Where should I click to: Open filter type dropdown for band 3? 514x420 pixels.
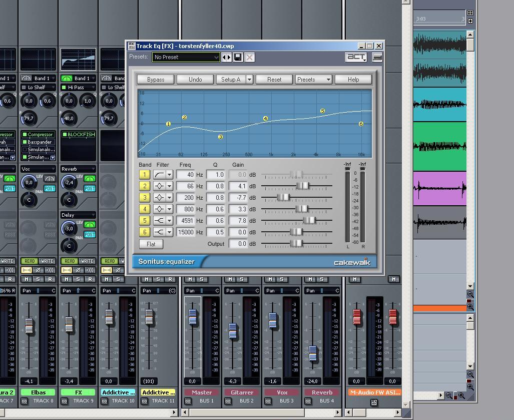pyautogui.click(x=170, y=198)
